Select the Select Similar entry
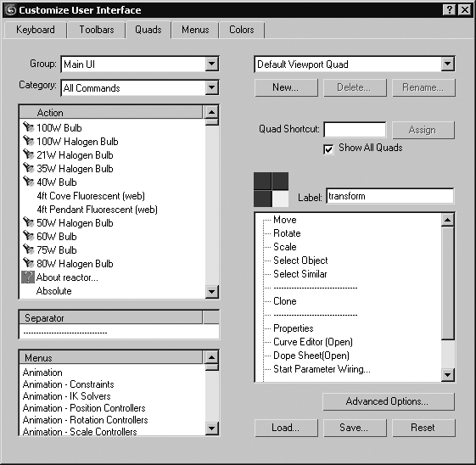Screen dimensions: 476x465 (x=300, y=274)
